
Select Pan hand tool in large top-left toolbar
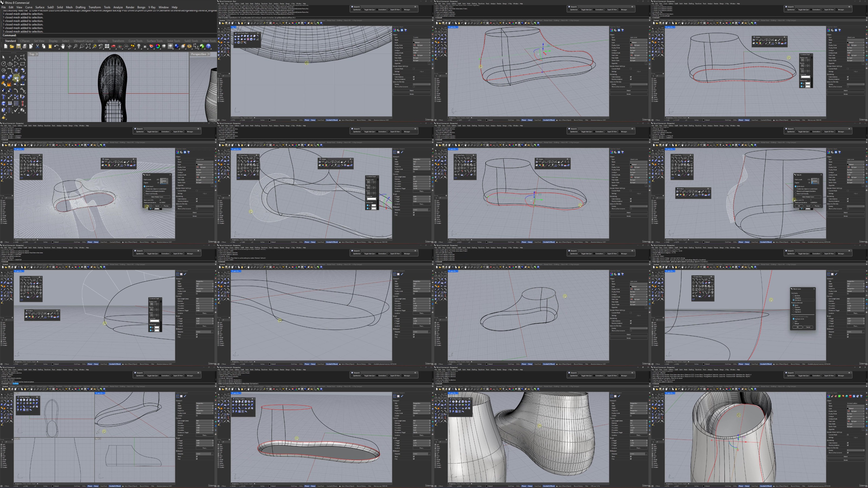(x=63, y=46)
